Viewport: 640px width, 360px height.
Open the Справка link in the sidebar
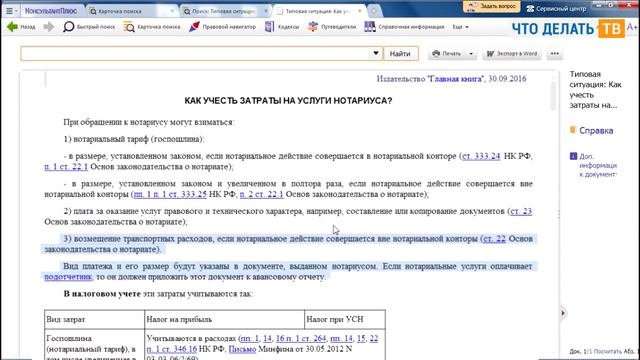[x=596, y=131]
